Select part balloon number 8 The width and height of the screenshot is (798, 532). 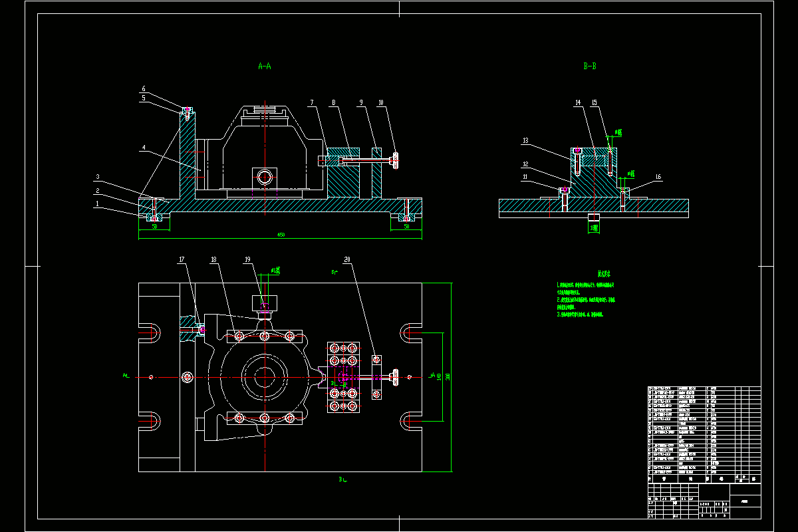point(334,102)
